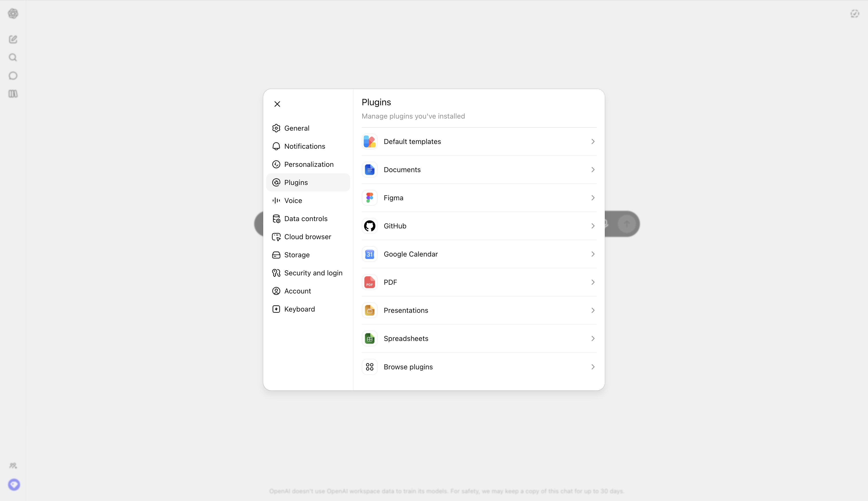Click the GitHub plugin icon
868x501 pixels.
(x=370, y=226)
